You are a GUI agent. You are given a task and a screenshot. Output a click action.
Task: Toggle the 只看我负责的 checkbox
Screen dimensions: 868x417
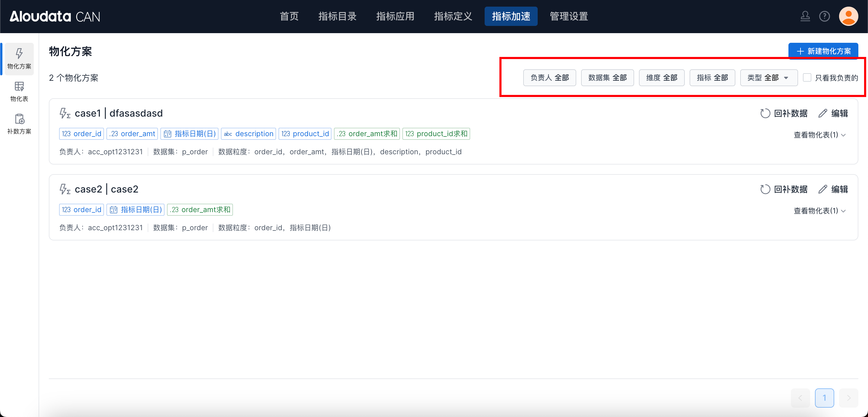pyautogui.click(x=807, y=78)
